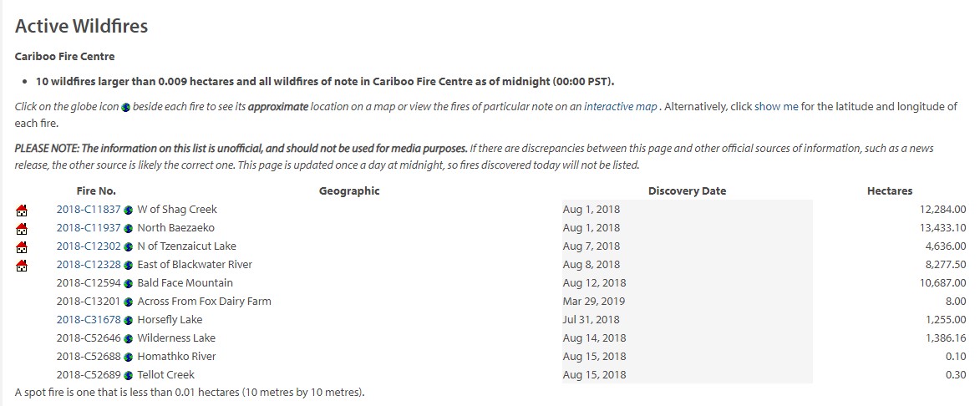Image resolution: width=980 pixels, height=406 pixels.
Task: Click the 'show me' latitude longitude link
Action: 776,106
